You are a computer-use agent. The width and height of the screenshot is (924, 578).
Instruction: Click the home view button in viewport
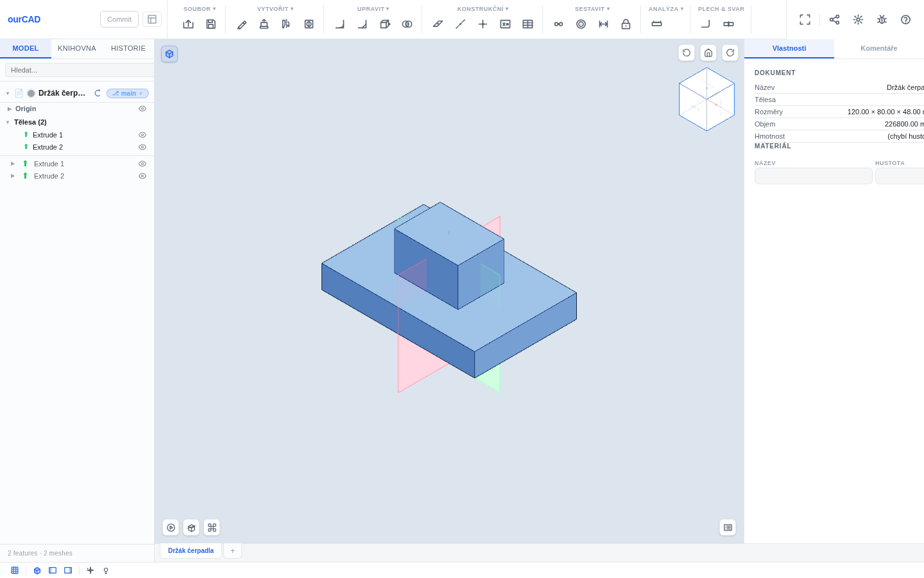[708, 53]
